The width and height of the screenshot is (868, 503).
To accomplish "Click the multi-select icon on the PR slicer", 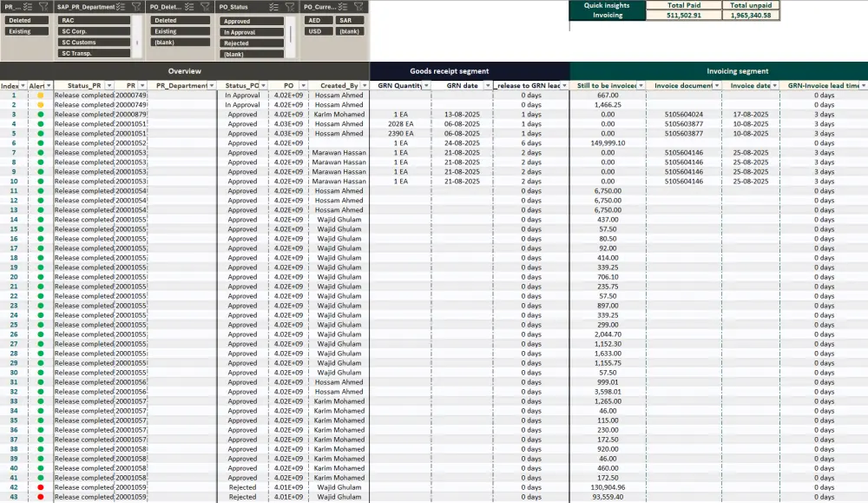I will tap(26, 7).
